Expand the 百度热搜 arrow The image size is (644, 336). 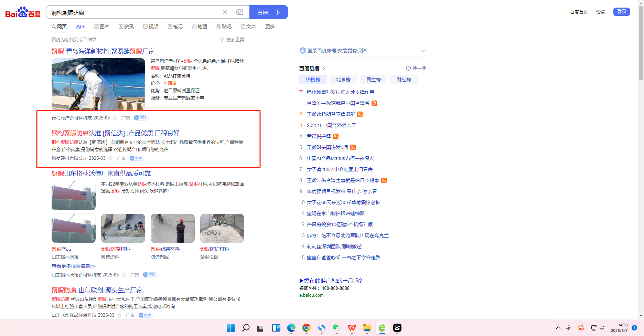tap(324, 69)
